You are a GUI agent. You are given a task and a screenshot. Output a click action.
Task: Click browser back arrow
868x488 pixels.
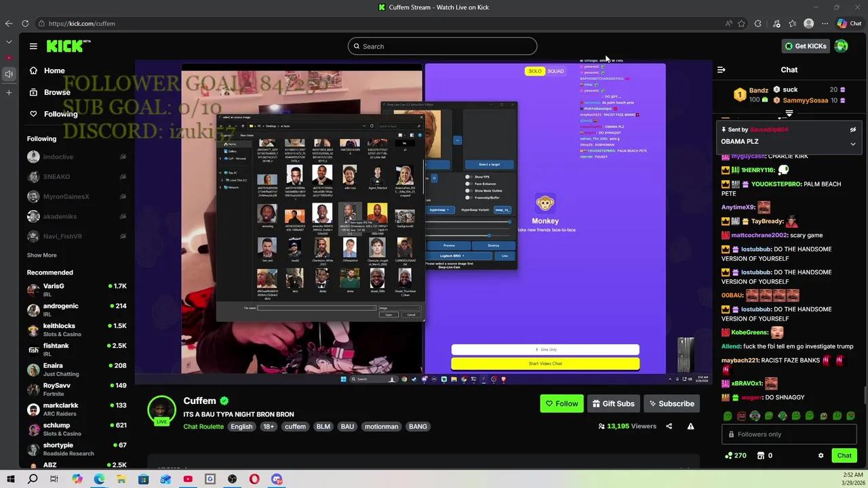pyautogui.click(x=8, y=23)
